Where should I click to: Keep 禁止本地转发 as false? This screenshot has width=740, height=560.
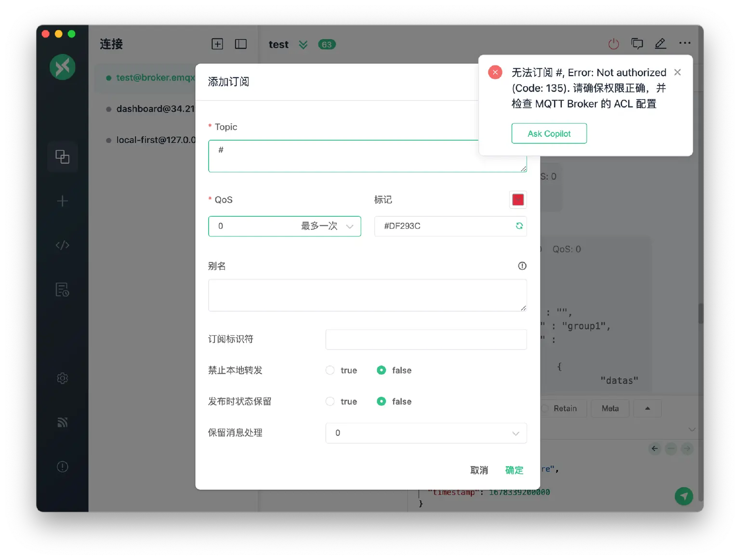(381, 370)
